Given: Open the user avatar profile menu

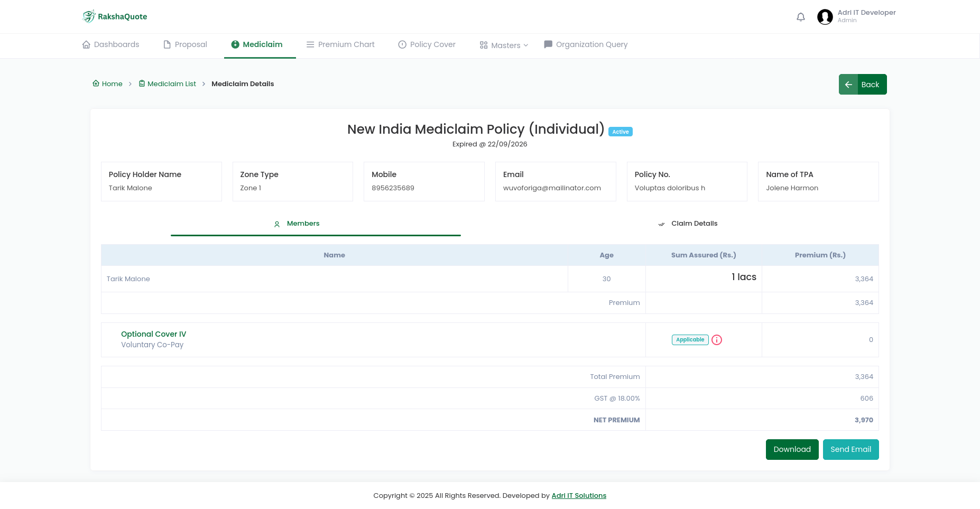Looking at the screenshot, I should click(825, 17).
